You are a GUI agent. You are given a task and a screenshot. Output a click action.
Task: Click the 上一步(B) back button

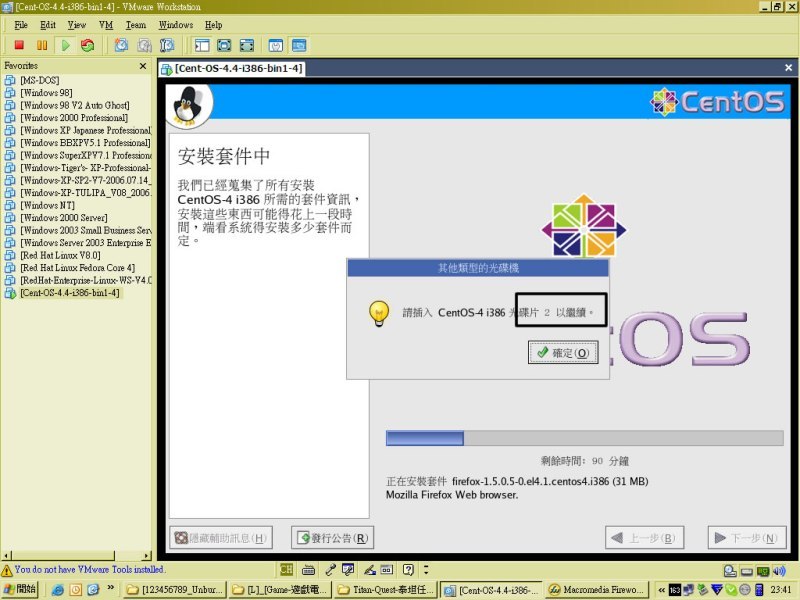644,538
